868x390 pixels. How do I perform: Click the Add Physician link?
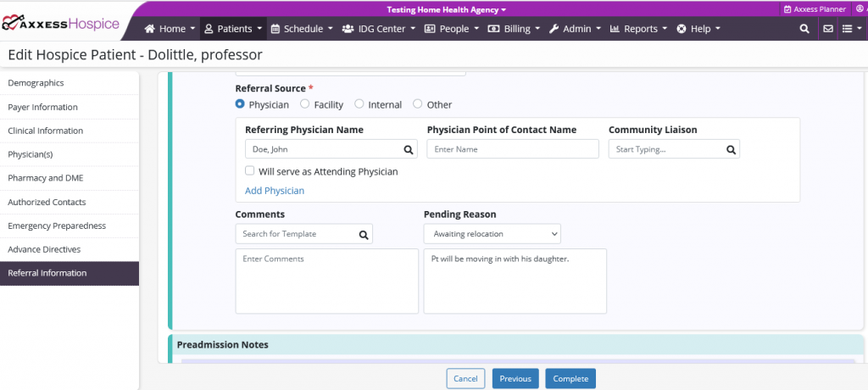(275, 191)
